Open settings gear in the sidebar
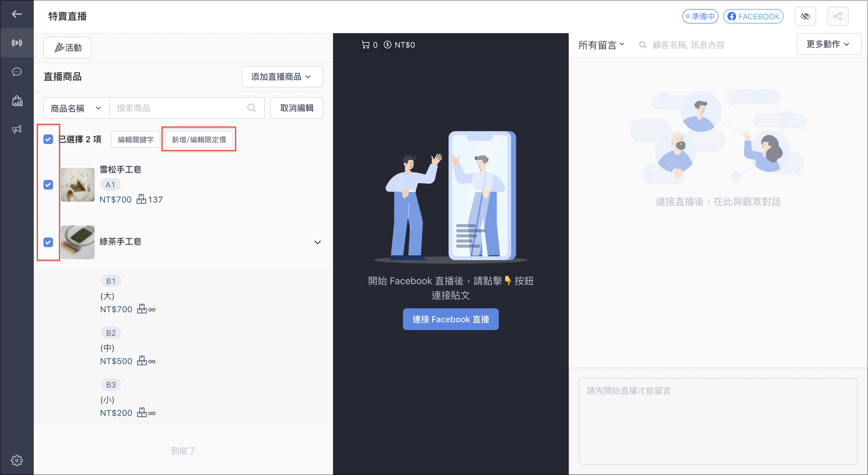Image resolution: width=868 pixels, height=475 pixels. click(x=17, y=460)
